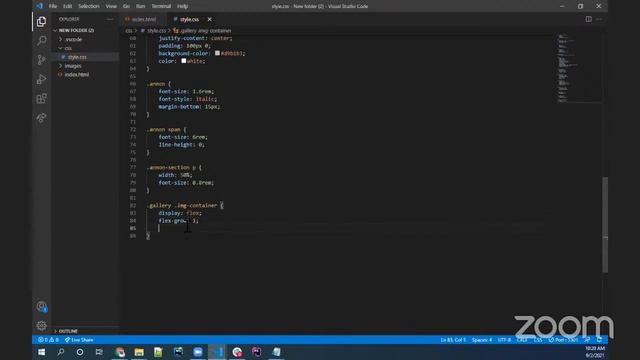
Task: Click the '.gallery .img-container' selector text
Action: pos(182,205)
